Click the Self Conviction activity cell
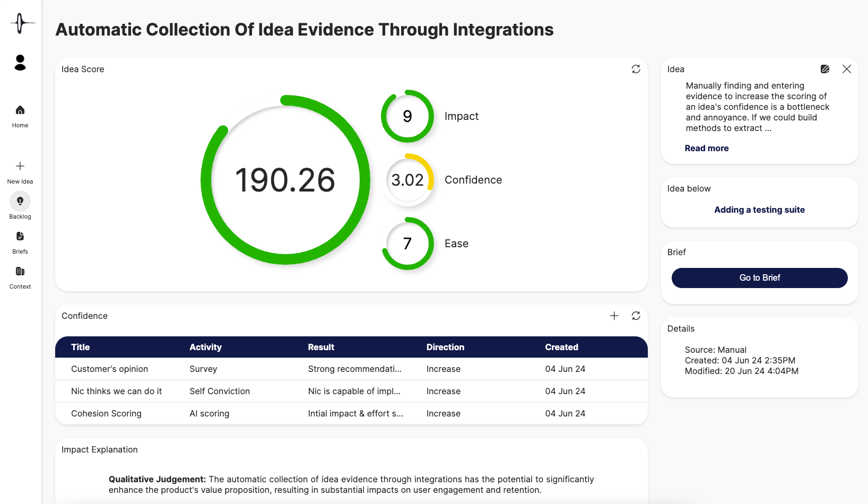868x504 pixels. (x=220, y=391)
